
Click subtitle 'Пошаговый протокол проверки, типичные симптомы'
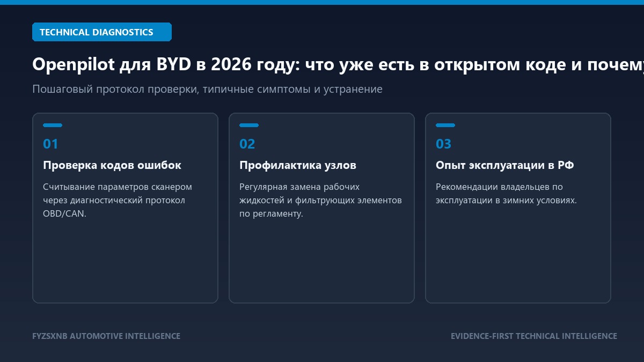207,89
